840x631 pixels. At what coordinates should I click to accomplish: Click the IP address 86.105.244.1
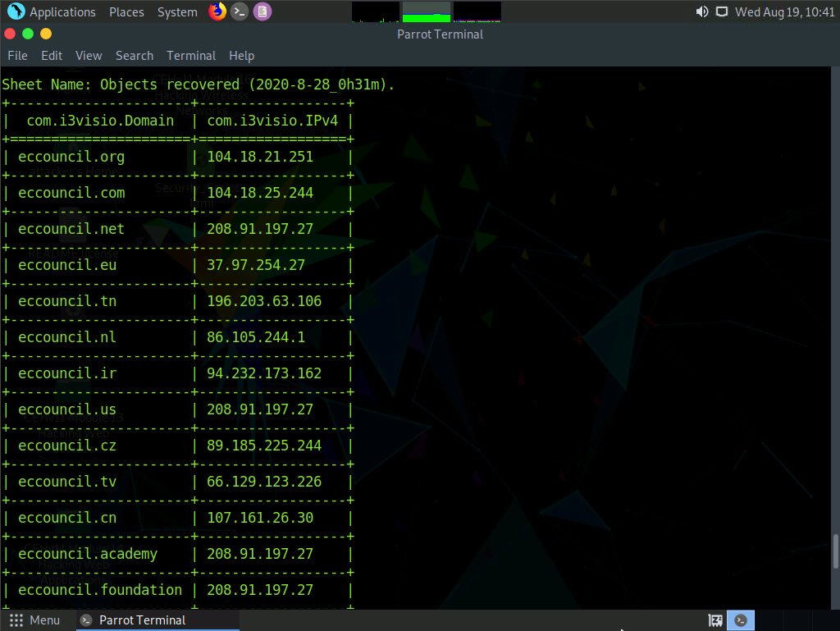[256, 337]
